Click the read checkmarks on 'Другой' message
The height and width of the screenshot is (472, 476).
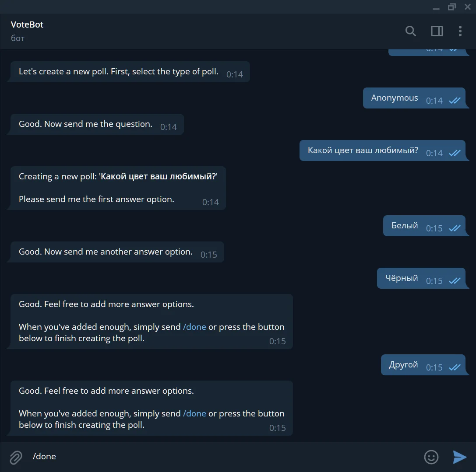coord(455,367)
